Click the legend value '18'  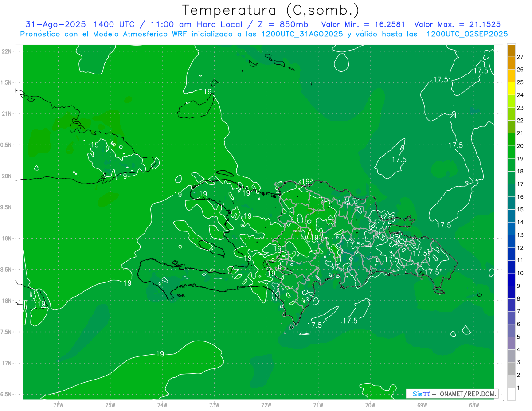(520, 171)
